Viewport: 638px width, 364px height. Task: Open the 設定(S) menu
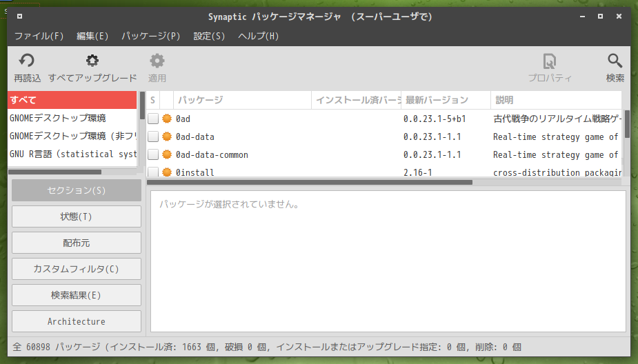click(209, 37)
